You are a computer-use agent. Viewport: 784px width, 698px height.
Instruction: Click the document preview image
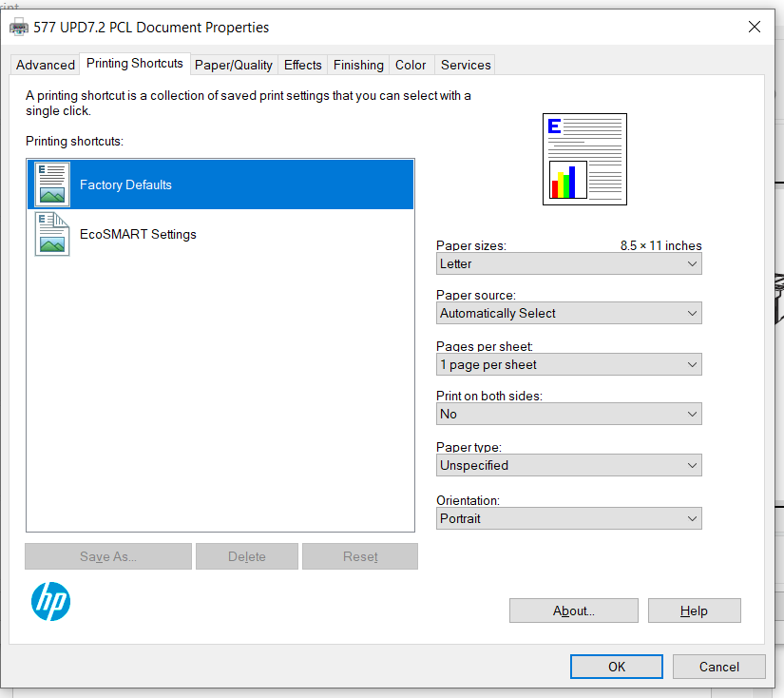point(584,159)
